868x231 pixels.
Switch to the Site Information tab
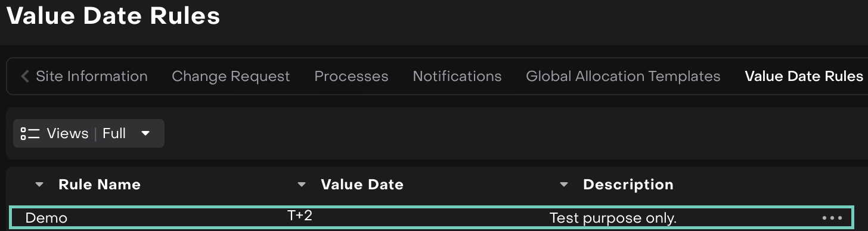point(92,76)
